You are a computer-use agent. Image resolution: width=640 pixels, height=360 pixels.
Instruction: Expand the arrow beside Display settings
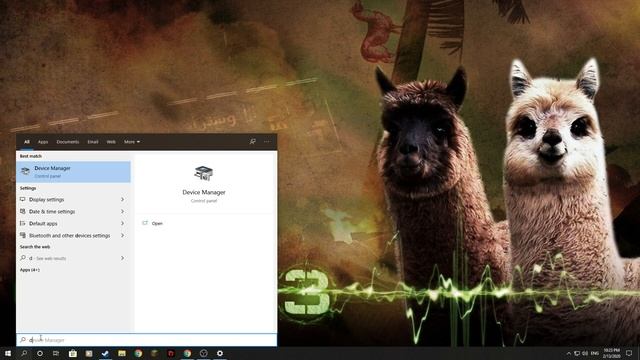pyautogui.click(x=122, y=200)
